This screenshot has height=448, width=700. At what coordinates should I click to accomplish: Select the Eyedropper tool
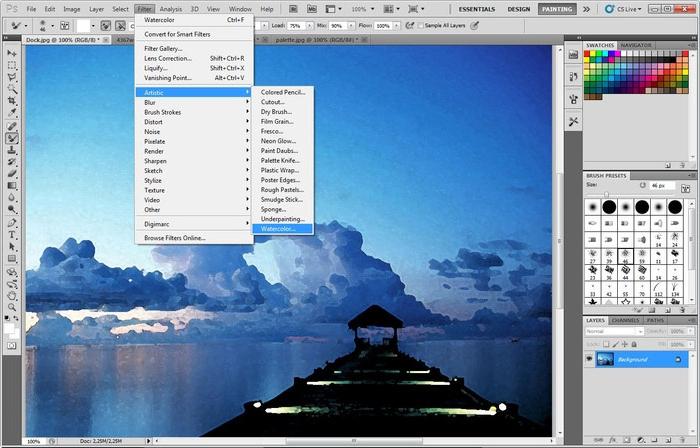point(12,113)
